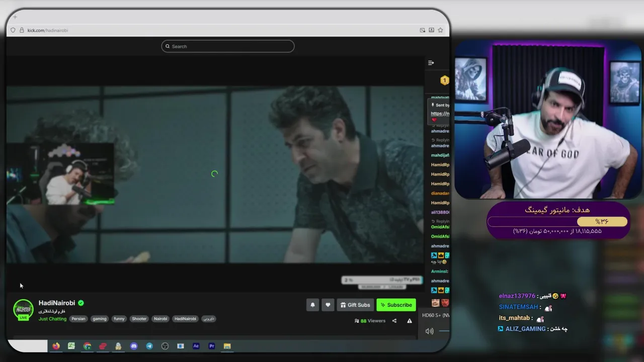This screenshot has height=362, width=644.
Task: Click the donation goal progress bar overlay
Action: point(557,221)
